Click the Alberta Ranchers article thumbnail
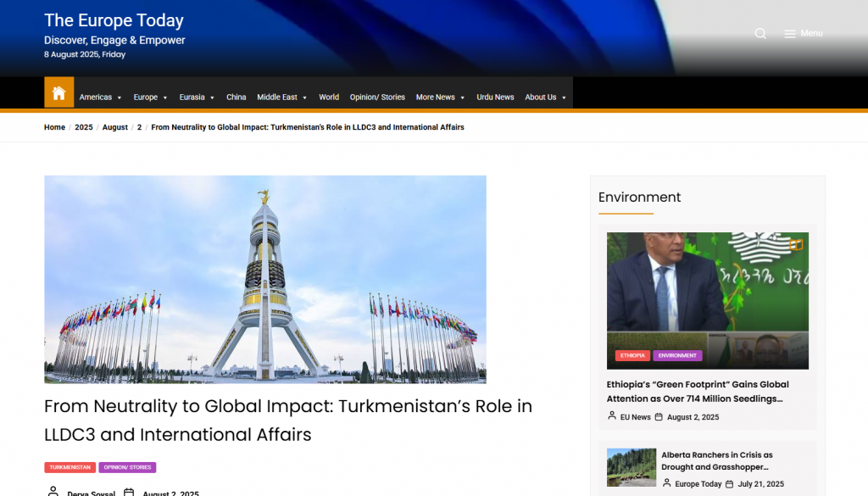The image size is (868, 496). (631, 468)
